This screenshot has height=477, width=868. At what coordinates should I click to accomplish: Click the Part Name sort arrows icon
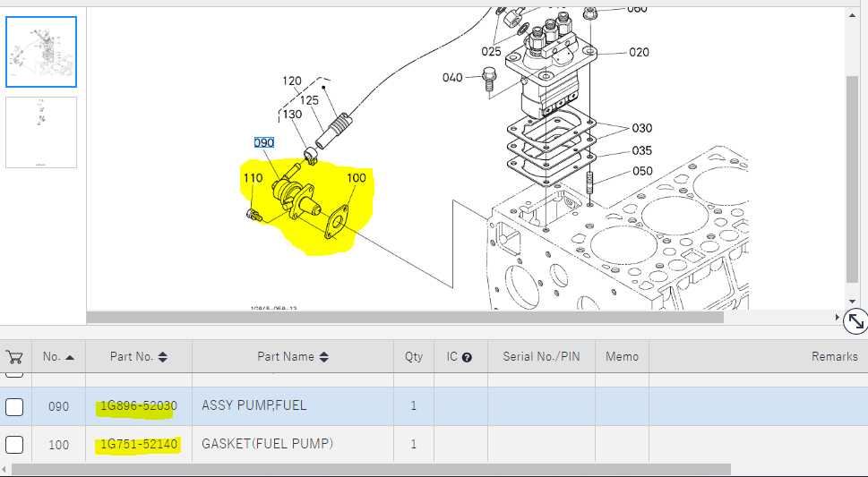click(323, 357)
